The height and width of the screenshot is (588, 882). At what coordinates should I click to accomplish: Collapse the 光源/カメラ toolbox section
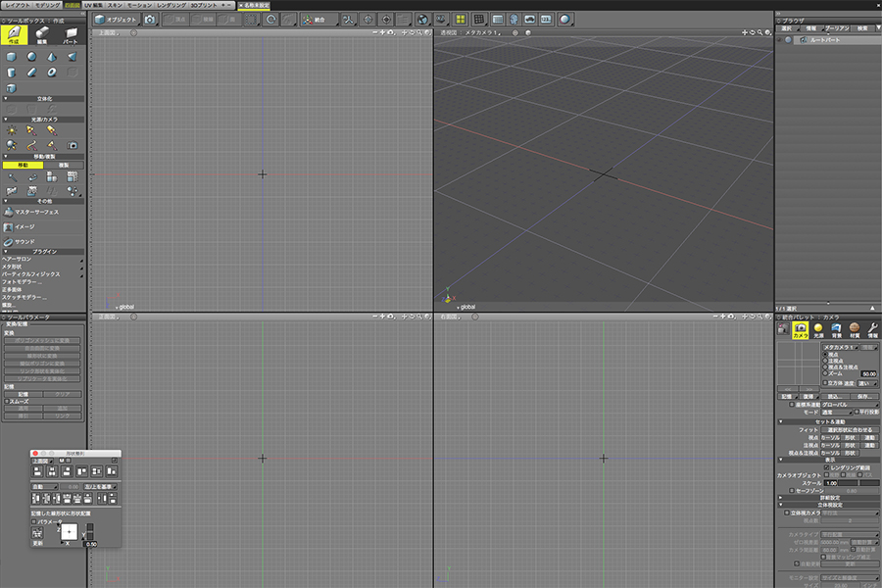point(6,119)
